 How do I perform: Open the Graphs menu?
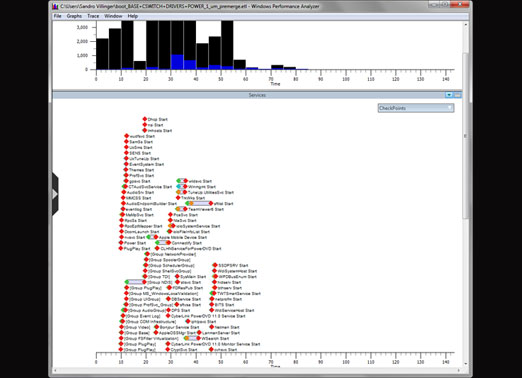(x=74, y=16)
